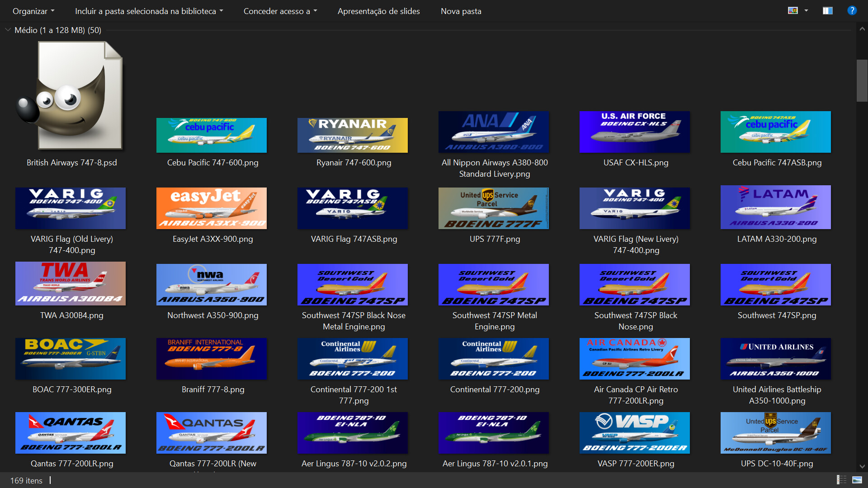Click Nova pasta button

pyautogui.click(x=461, y=11)
